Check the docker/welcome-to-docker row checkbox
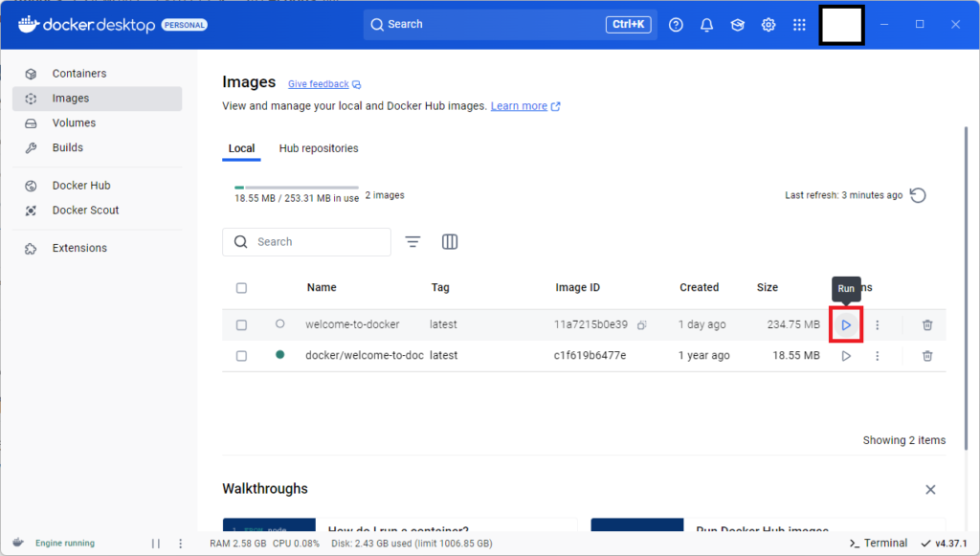This screenshot has width=980, height=556. tap(241, 355)
